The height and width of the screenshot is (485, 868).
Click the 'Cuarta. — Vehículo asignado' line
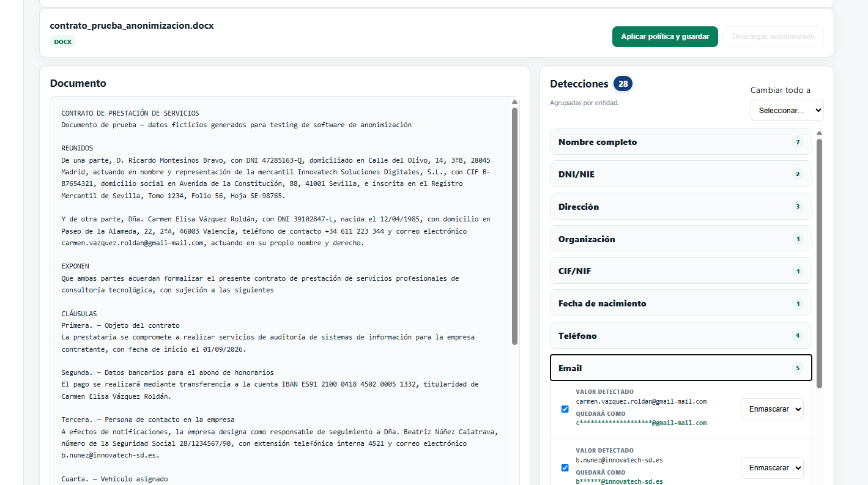(x=114, y=479)
